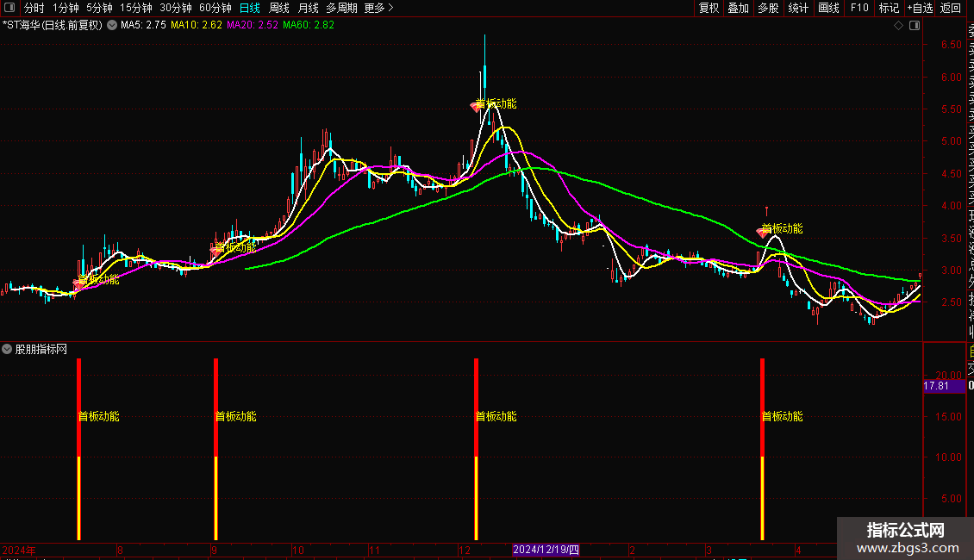Open the 复权 adjustment menu
This screenshot has width=974, height=560.
click(x=709, y=8)
